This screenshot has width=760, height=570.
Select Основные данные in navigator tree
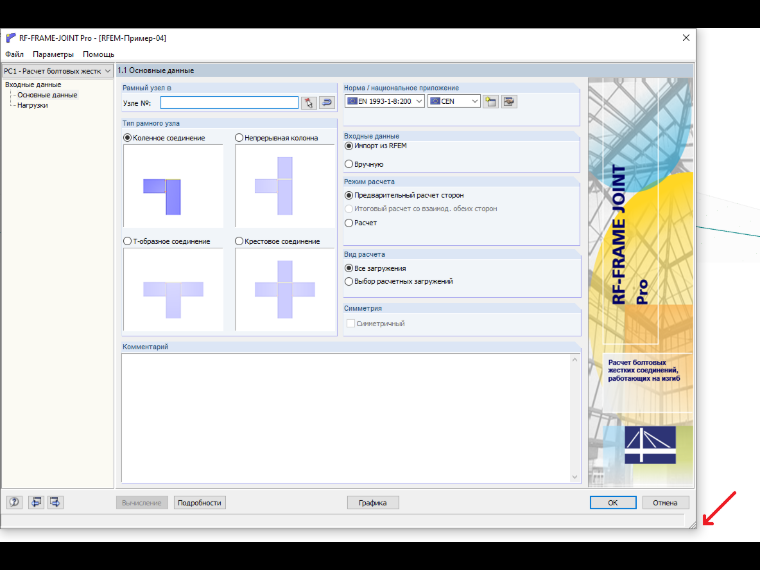pyautogui.click(x=48, y=95)
